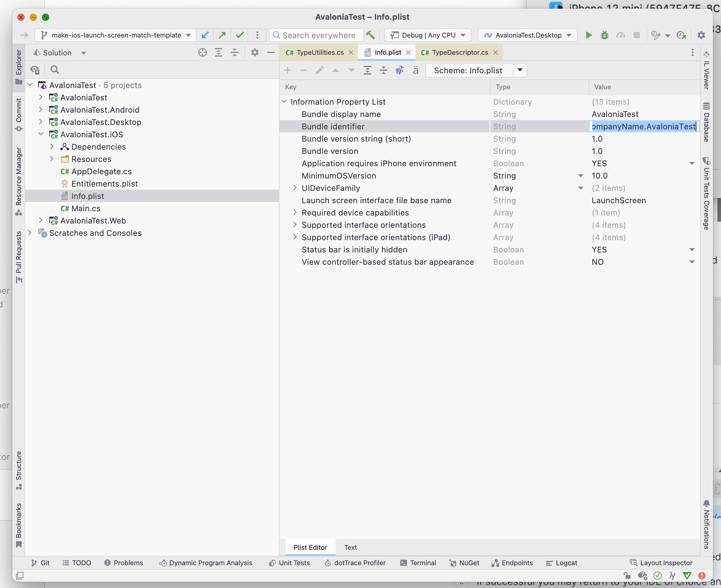Expand the Resources folder
The image size is (721, 588).
pos(52,159)
